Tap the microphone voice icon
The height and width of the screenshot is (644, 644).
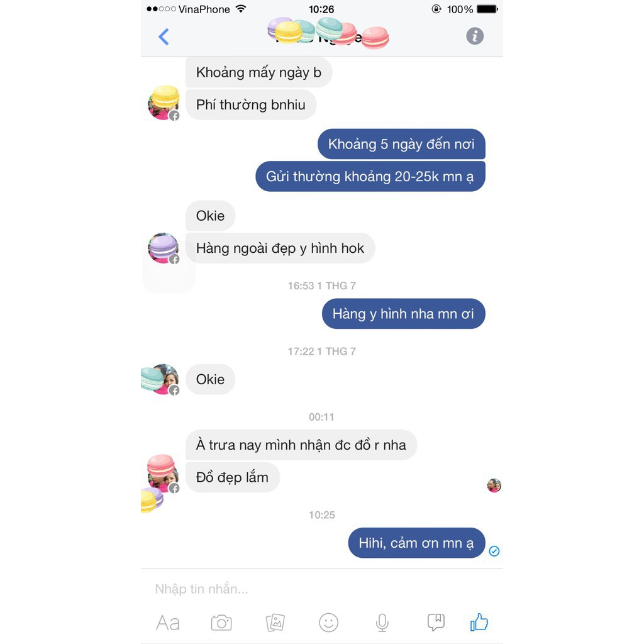382,623
